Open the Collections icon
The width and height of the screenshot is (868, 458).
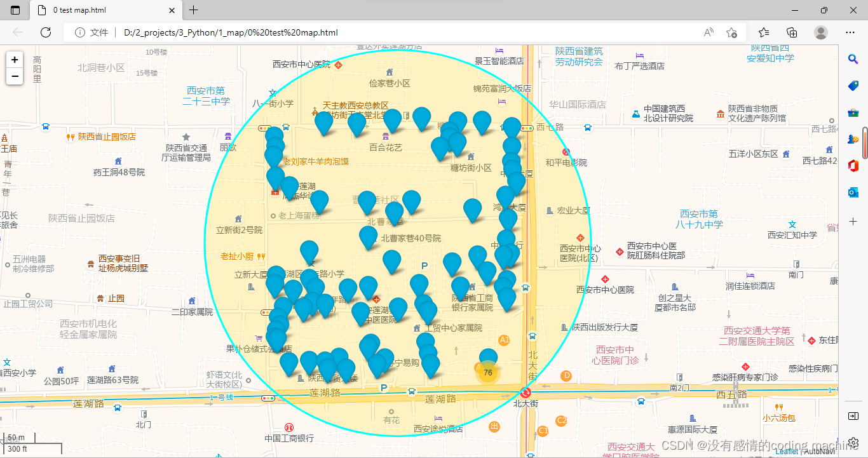point(792,32)
